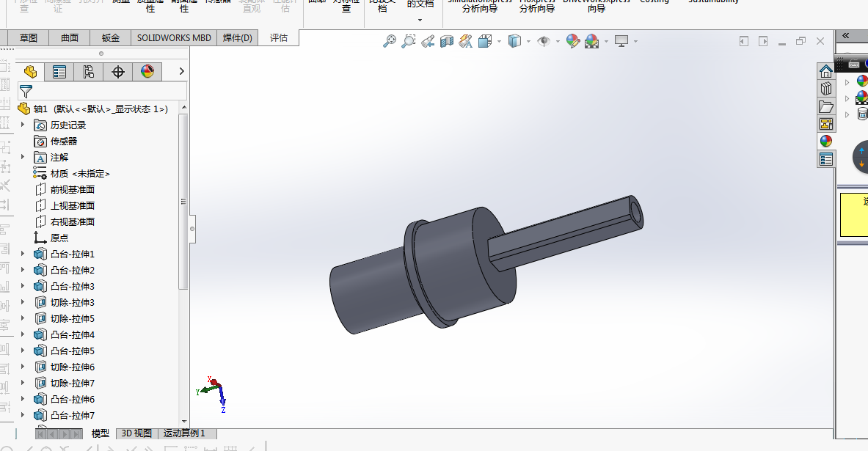Click the View Settings monitor icon
The width and height of the screenshot is (868, 451).
621,41
